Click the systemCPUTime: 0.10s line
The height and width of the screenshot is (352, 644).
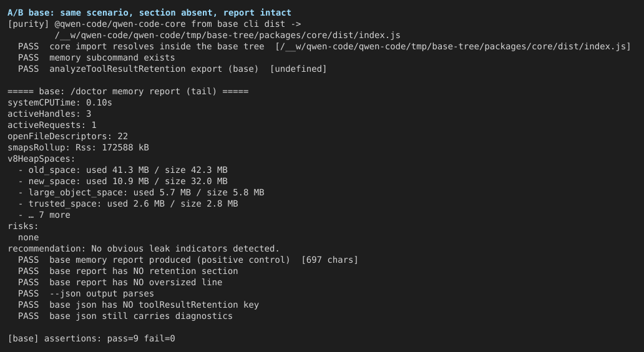[59, 103]
